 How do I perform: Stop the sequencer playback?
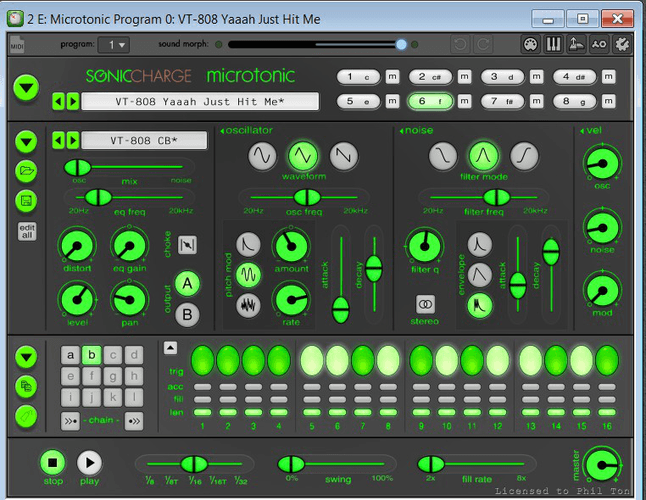pyautogui.click(x=52, y=463)
